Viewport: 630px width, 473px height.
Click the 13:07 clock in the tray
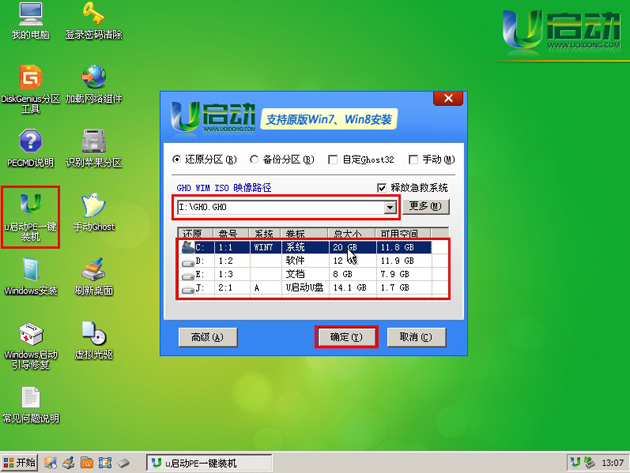pyautogui.click(x=612, y=463)
